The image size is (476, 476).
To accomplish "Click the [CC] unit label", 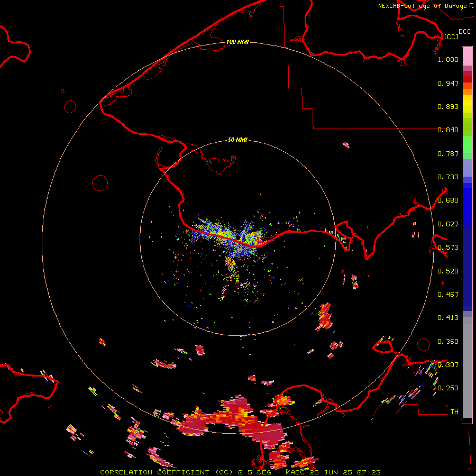I will (x=451, y=36).
